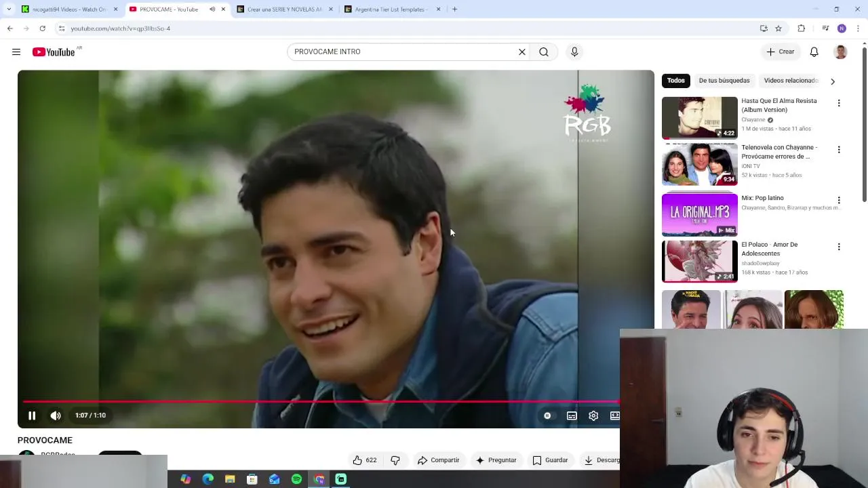The image size is (868, 488).
Task: Mute the video volume
Action: pos(56,415)
